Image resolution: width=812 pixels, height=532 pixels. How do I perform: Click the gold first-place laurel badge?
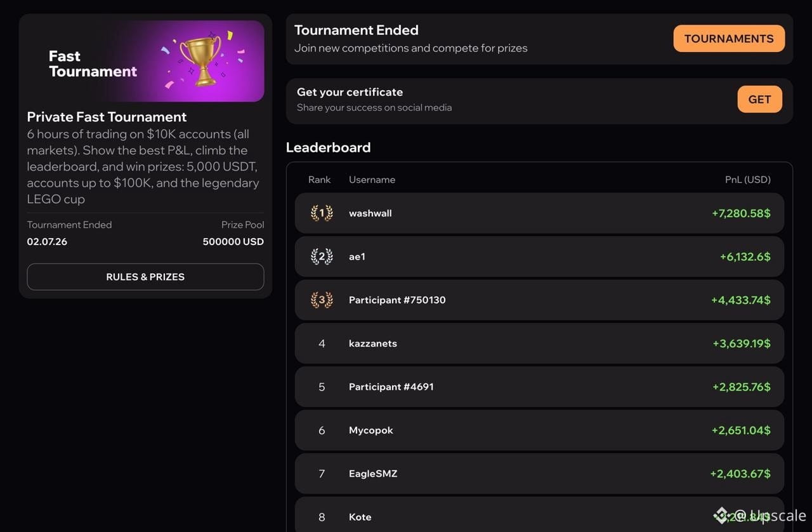point(322,213)
